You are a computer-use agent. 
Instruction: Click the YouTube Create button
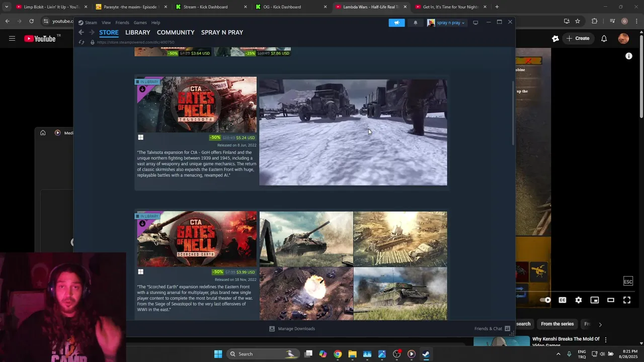[578, 38]
